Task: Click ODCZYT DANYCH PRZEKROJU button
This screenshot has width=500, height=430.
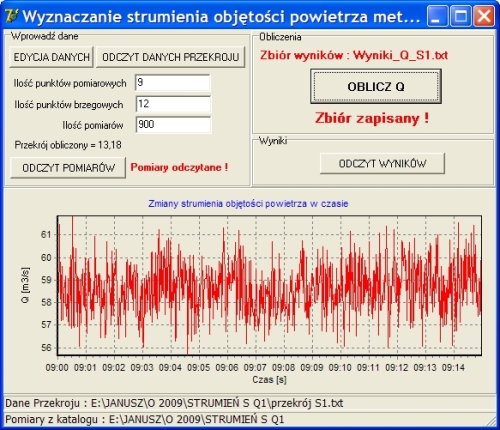Action: pos(171,57)
